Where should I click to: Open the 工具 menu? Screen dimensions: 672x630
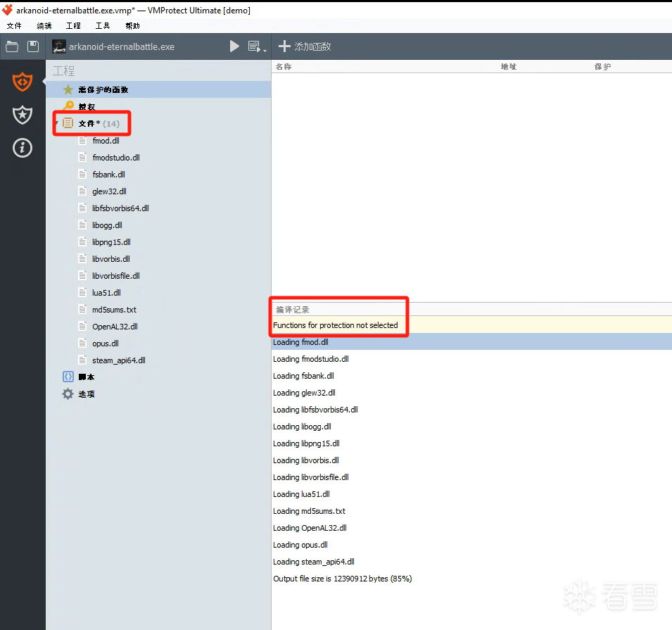(x=103, y=26)
